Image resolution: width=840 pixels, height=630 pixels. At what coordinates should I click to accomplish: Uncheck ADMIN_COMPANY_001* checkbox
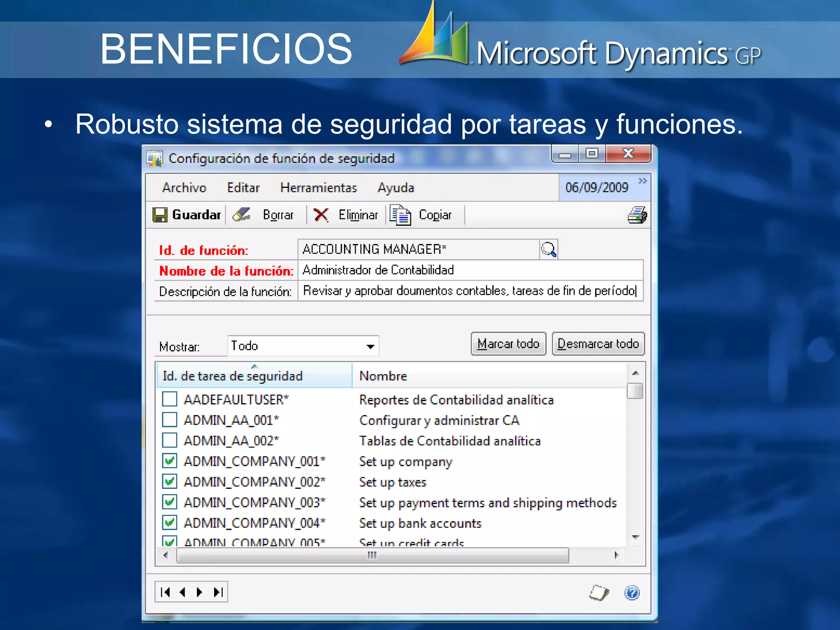point(169,461)
